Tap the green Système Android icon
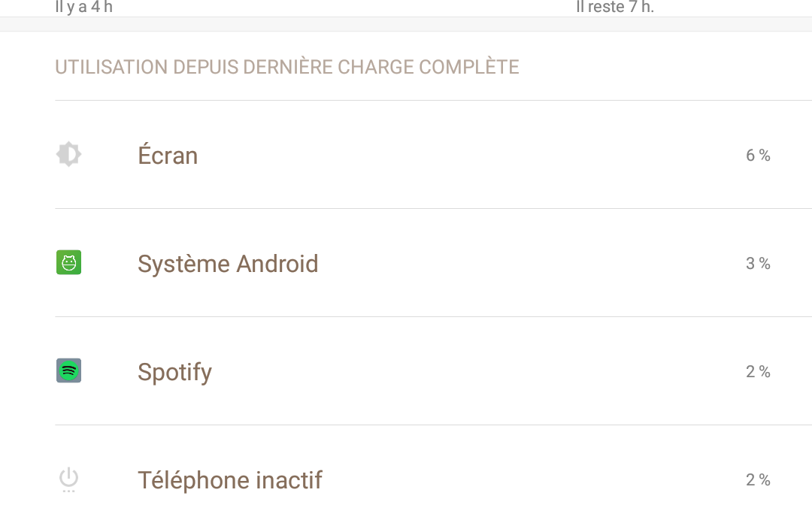The height and width of the screenshot is (526, 812). pyautogui.click(x=69, y=262)
